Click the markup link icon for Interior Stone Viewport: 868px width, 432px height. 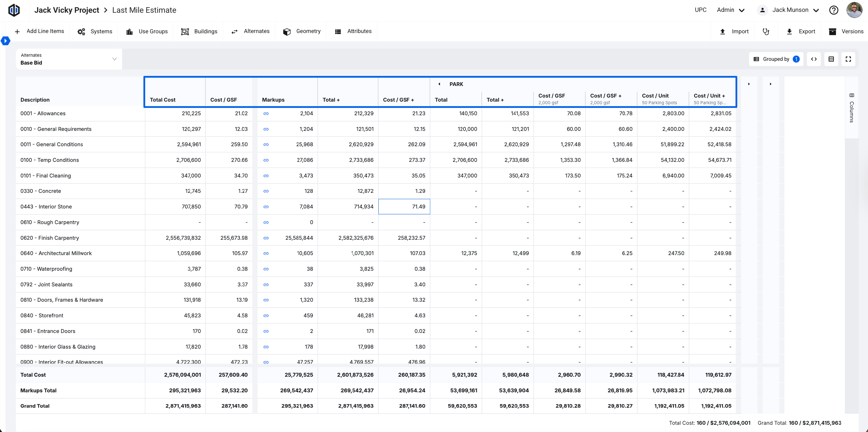click(266, 207)
